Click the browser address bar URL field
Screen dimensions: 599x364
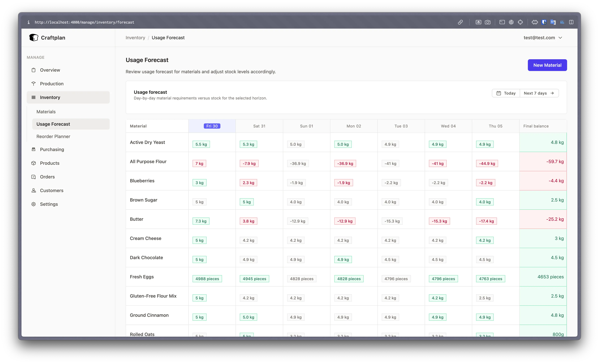(84, 22)
